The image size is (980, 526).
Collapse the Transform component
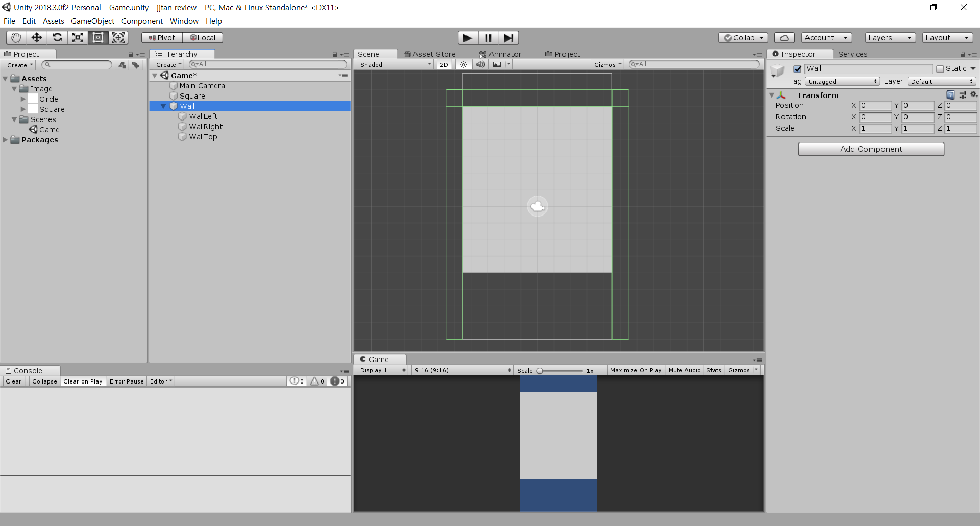pos(772,95)
